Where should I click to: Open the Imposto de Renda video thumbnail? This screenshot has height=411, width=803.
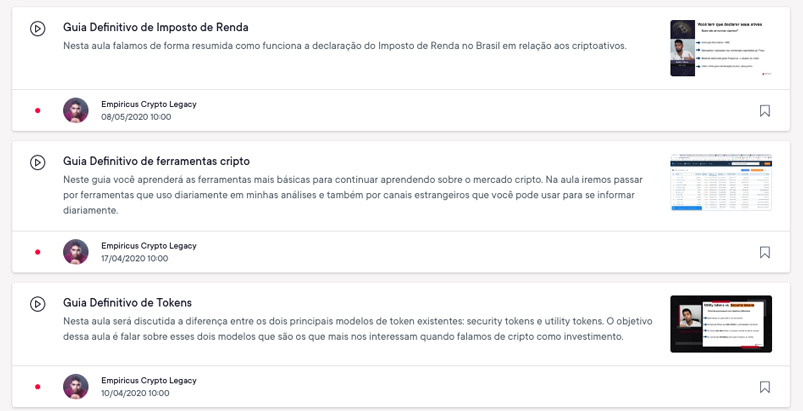(x=721, y=48)
